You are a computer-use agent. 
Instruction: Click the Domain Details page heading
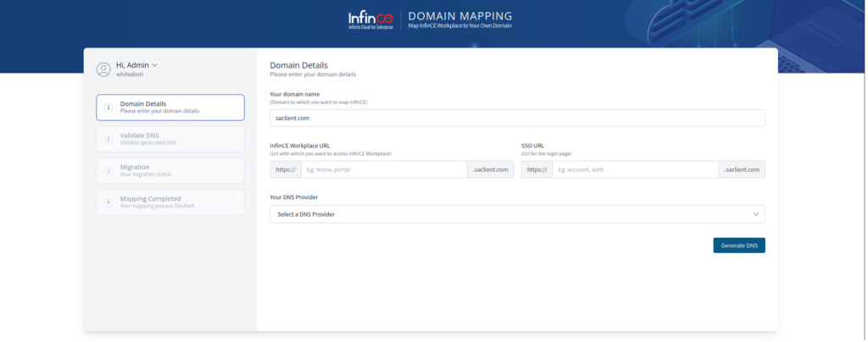pyautogui.click(x=299, y=65)
